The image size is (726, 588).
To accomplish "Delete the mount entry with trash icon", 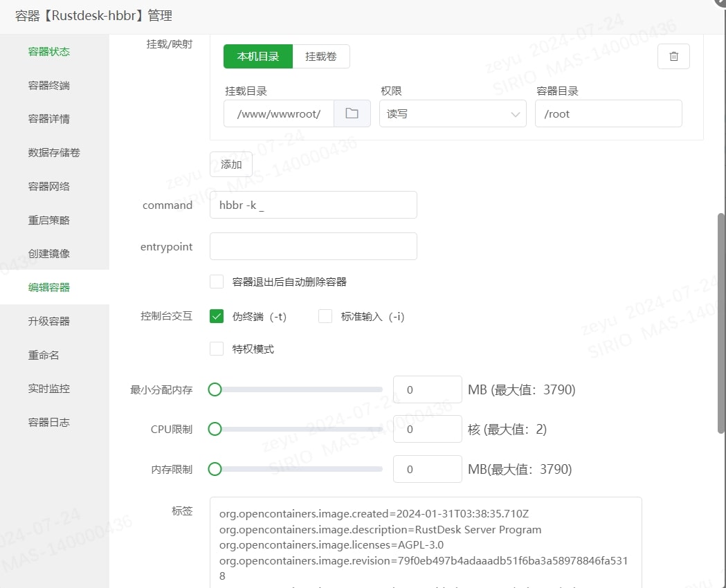I will point(673,57).
